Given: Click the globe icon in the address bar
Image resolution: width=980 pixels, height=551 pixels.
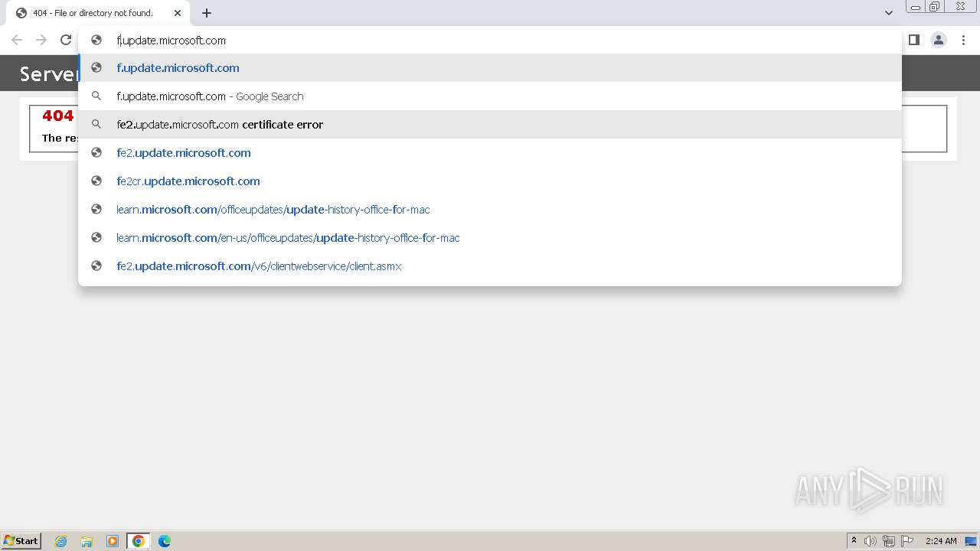Looking at the screenshot, I should click(96, 40).
